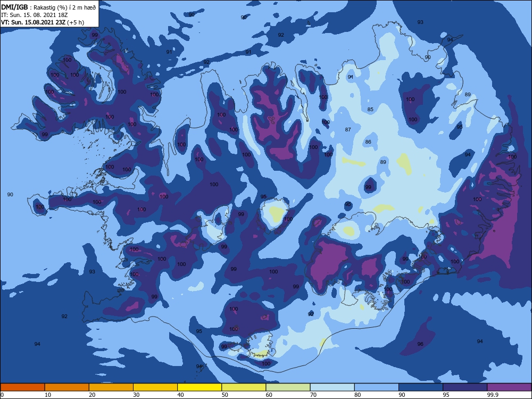The image size is (532, 399).
Task: Select the '40' legend scale label
Action: click(x=180, y=395)
